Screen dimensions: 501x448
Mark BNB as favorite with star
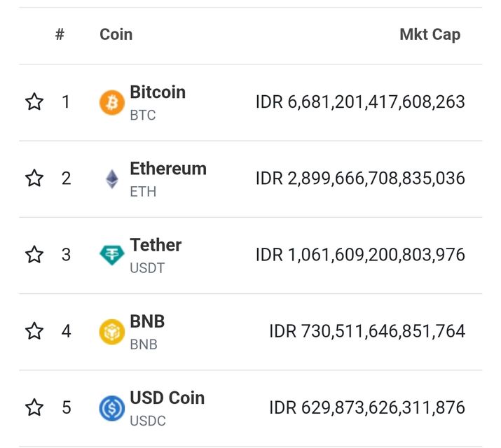pos(34,331)
